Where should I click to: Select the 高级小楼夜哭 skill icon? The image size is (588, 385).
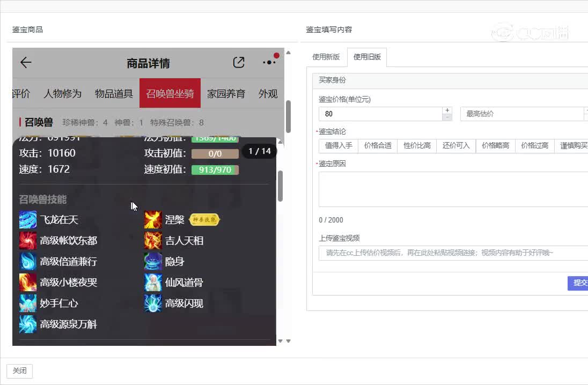(28, 282)
